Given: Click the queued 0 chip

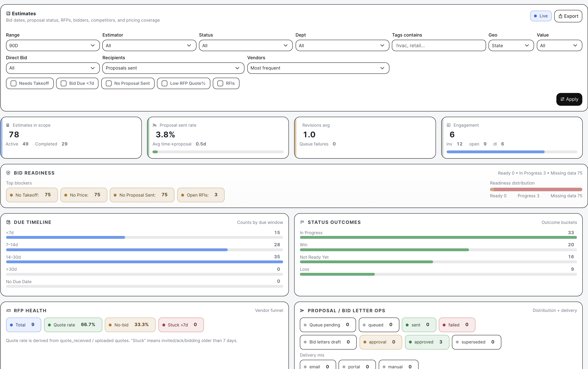Looking at the screenshot, I should coord(379,325).
